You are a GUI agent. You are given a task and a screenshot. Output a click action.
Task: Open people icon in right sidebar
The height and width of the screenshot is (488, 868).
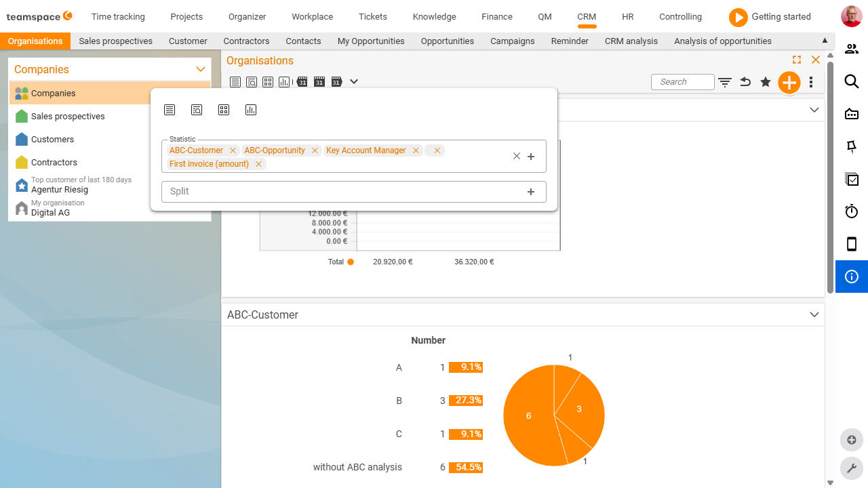[852, 49]
